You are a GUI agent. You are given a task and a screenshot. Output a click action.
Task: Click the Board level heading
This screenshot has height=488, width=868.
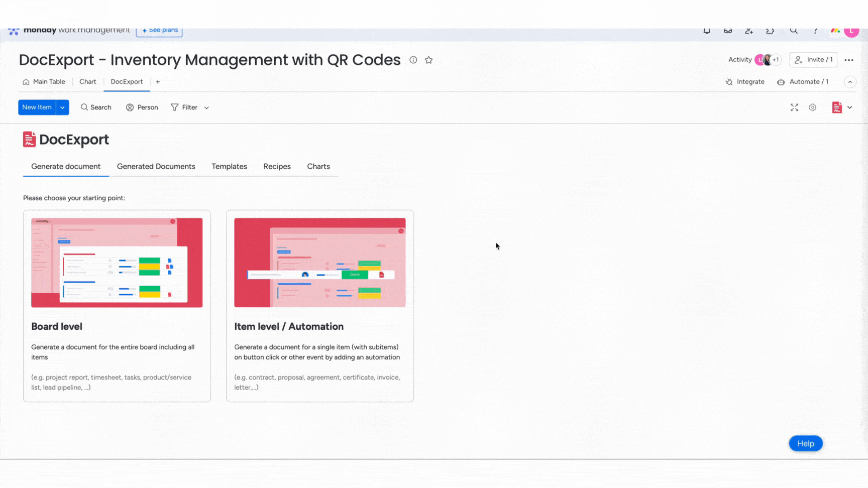tap(57, 326)
